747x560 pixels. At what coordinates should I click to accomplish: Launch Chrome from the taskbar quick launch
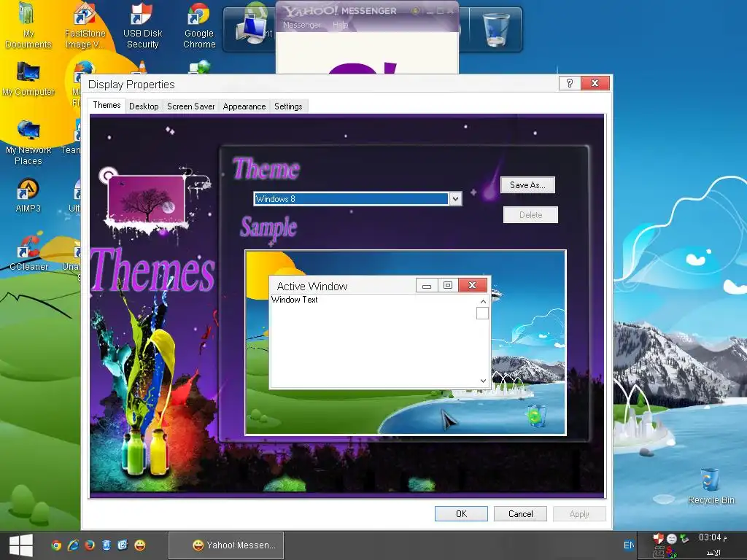[x=56, y=545]
